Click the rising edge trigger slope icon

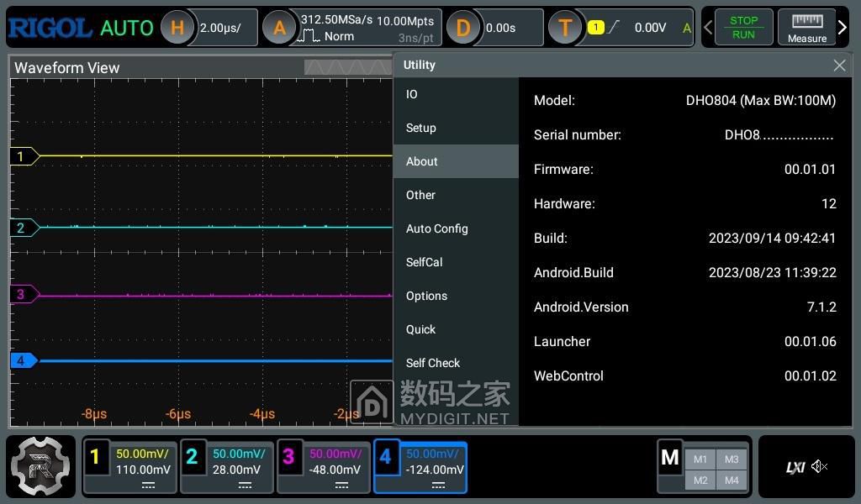click(x=615, y=27)
